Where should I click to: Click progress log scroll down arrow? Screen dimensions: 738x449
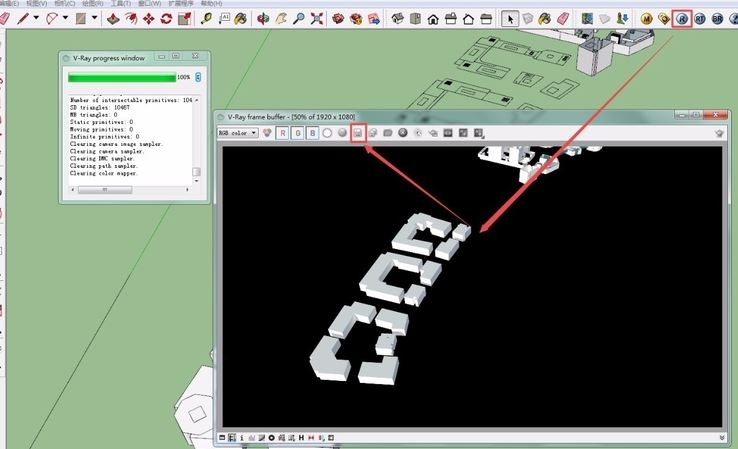pyautogui.click(x=197, y=181)
